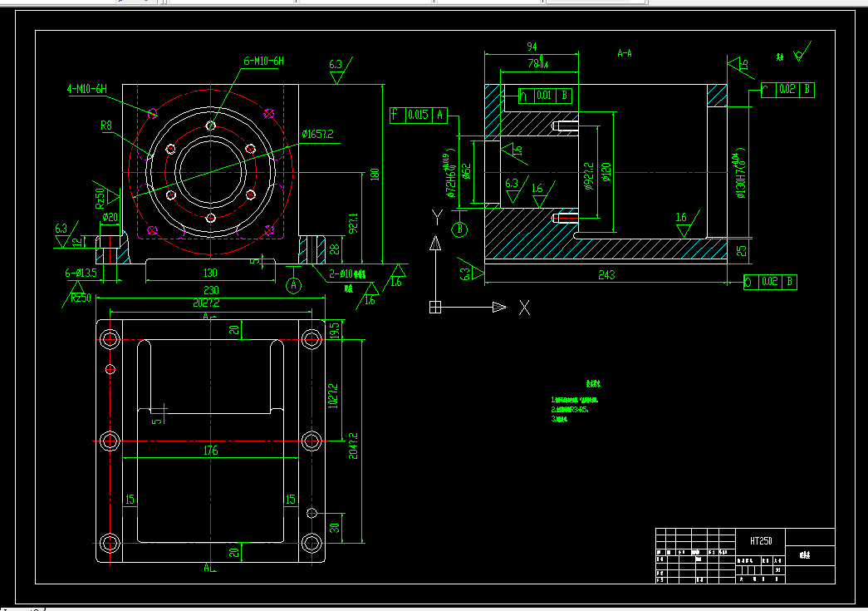This screenshot has width=868, height=611.
Task: Click the X axis label of UCS icon
Action: [x=524, y=308]
